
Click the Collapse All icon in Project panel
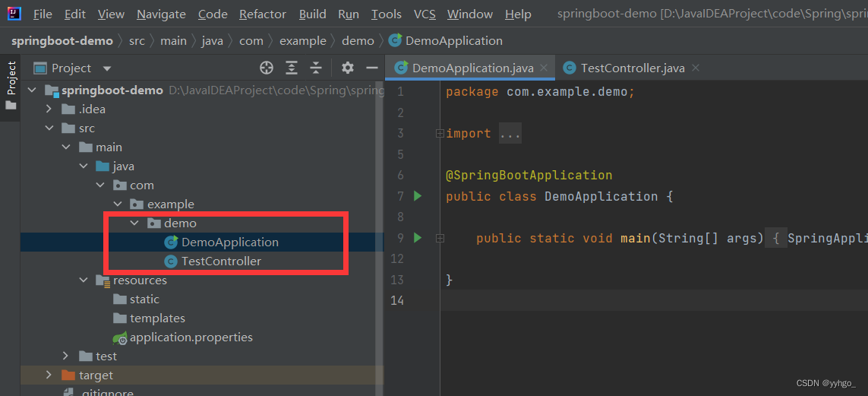pyautogui.click(x=316, y=68)
